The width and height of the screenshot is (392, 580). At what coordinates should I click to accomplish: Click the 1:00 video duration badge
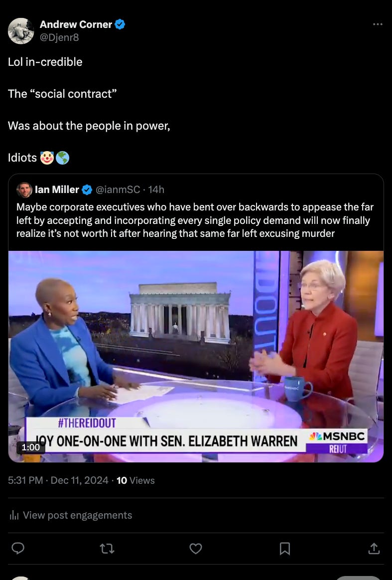[x=31, y=447]
